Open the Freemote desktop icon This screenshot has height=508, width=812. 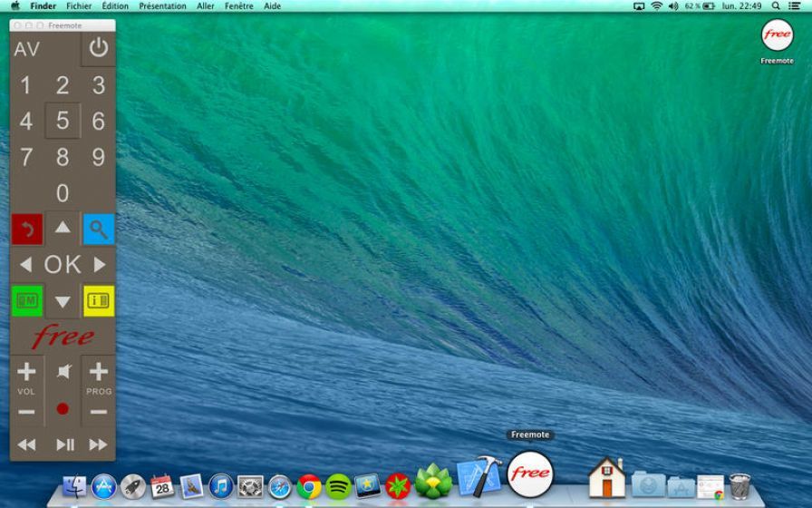pos(777,35)
